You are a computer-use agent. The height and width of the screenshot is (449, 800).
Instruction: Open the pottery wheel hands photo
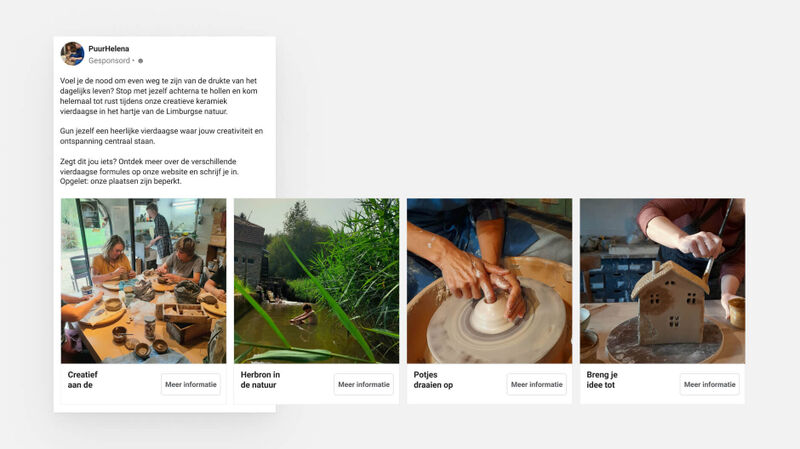[x=489, y=281]
